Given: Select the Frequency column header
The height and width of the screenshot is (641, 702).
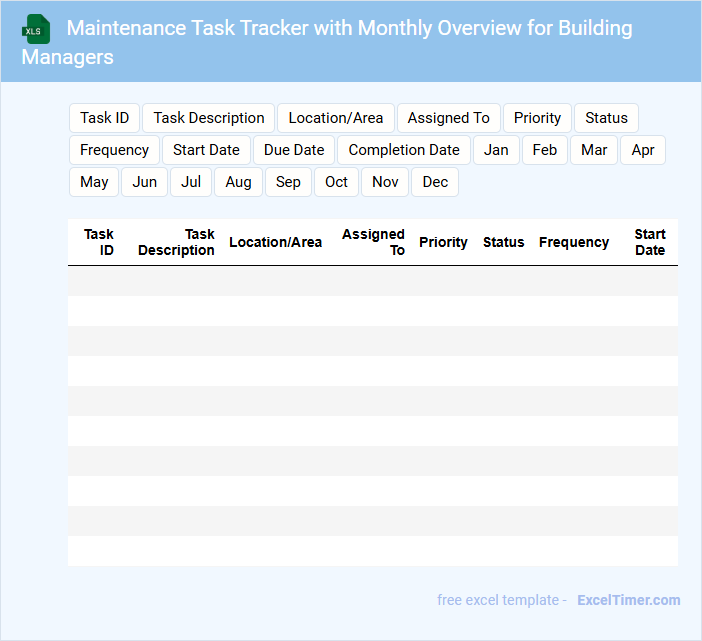Looking at the screenshot, I should (573, 242).
